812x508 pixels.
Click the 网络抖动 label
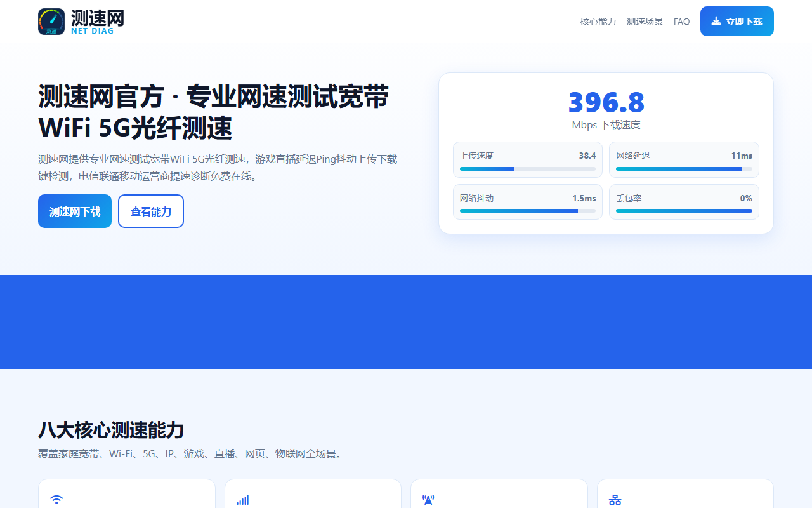pyautogui.click(x=476, y=198)
